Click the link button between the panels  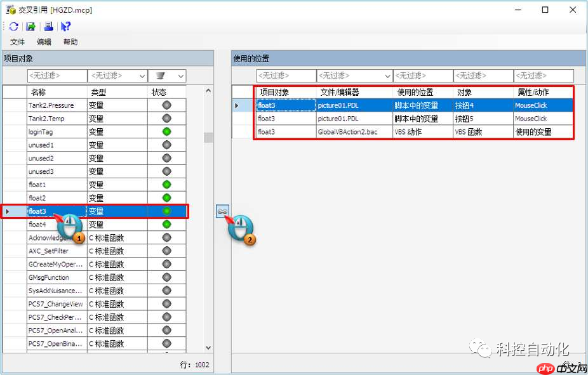click(222, 211)
